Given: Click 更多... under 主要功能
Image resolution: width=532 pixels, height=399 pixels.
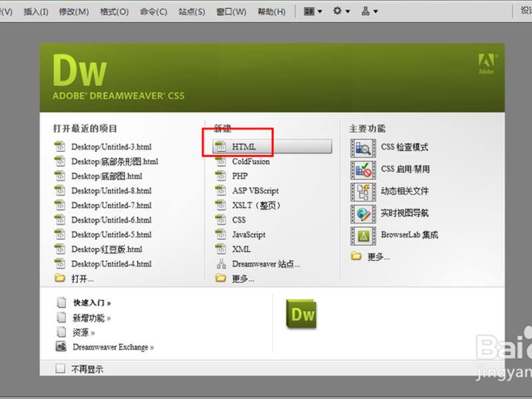Looking at the screenshot, I should [378, 257].
